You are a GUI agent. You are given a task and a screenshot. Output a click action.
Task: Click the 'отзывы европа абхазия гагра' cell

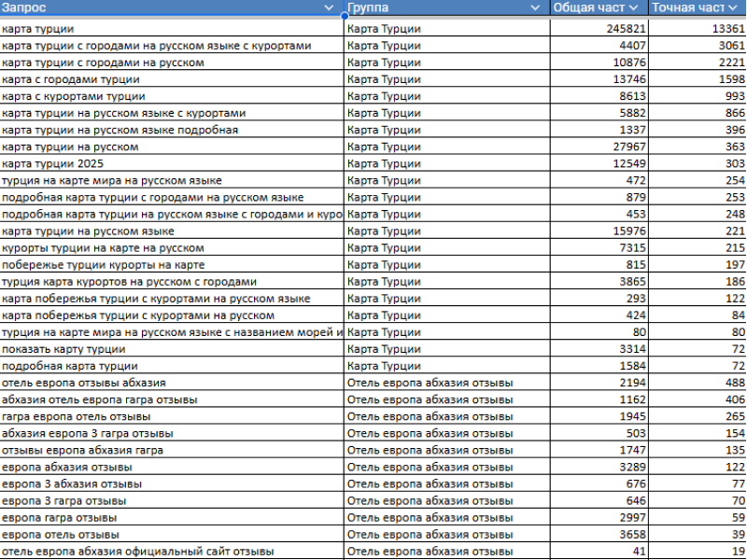click(x=172, y=450)
